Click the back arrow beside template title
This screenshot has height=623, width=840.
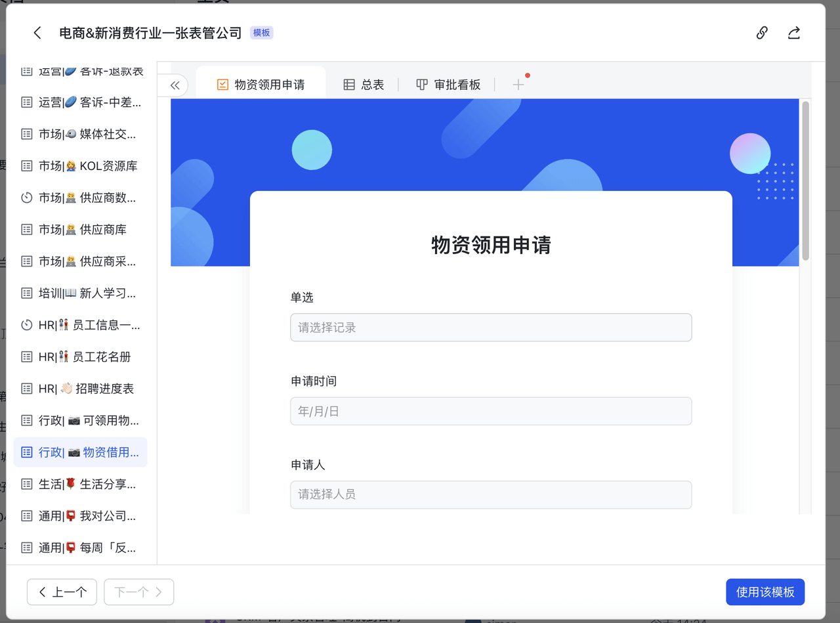point(37,33)
